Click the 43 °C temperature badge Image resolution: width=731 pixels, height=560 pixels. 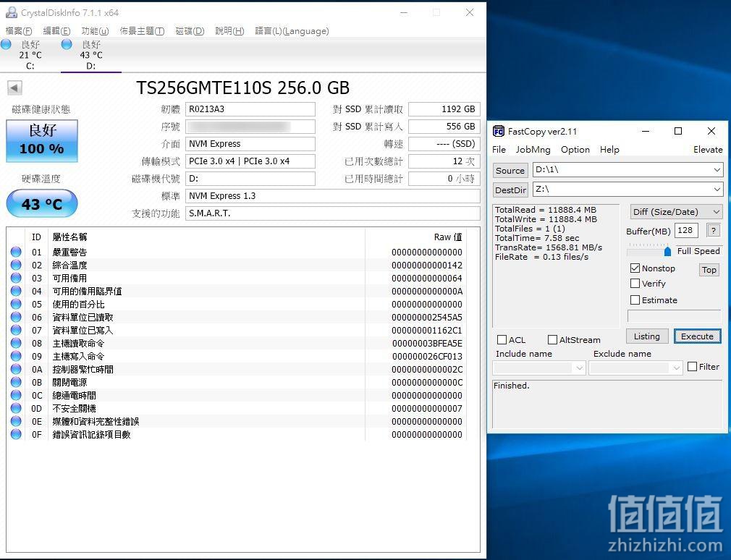click(42, 203)
